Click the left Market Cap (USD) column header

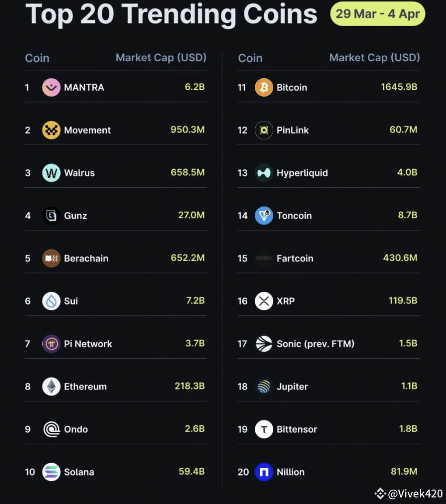tap(161, 58)
